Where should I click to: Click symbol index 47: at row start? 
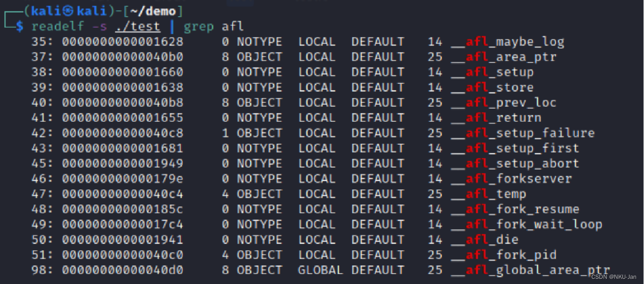click(43, 194)
